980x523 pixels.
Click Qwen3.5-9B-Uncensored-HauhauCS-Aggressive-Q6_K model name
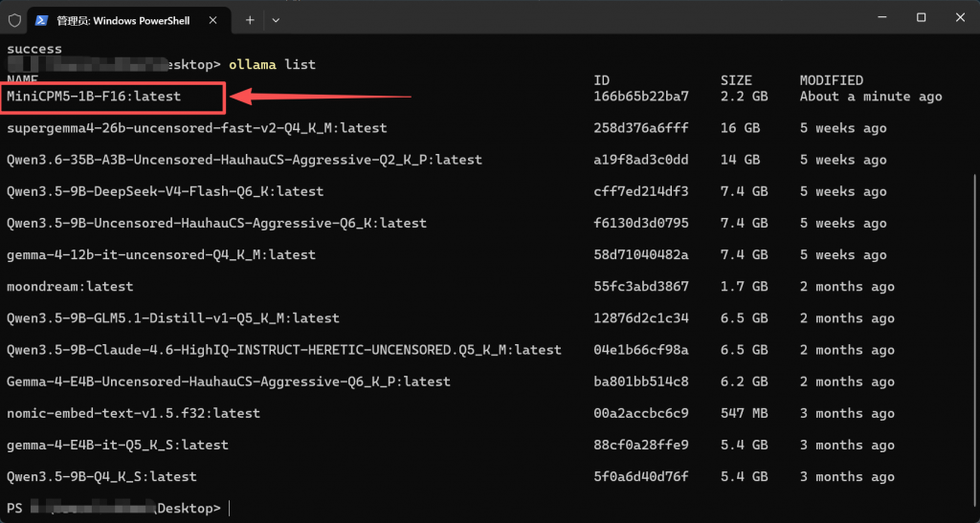(x=217, y=223)
